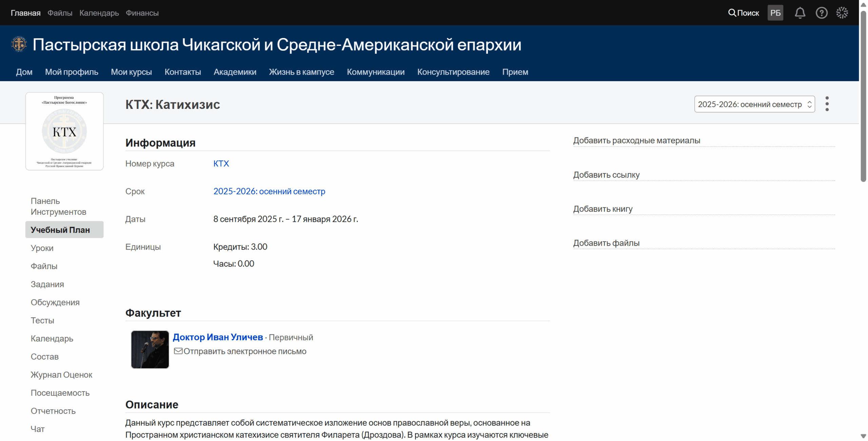Click Добавить книгу
This screenshot has height=441, width=868.
(x=603, y=209)
